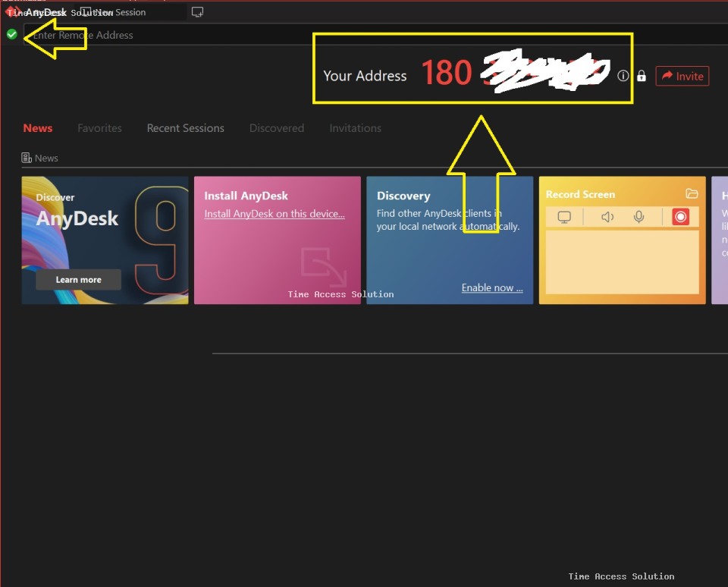Viewport: 728px width, 587px height.
Task: Toggle speaker audio in Record Screen
Action: pyautogui.click(x=607, y=217)
